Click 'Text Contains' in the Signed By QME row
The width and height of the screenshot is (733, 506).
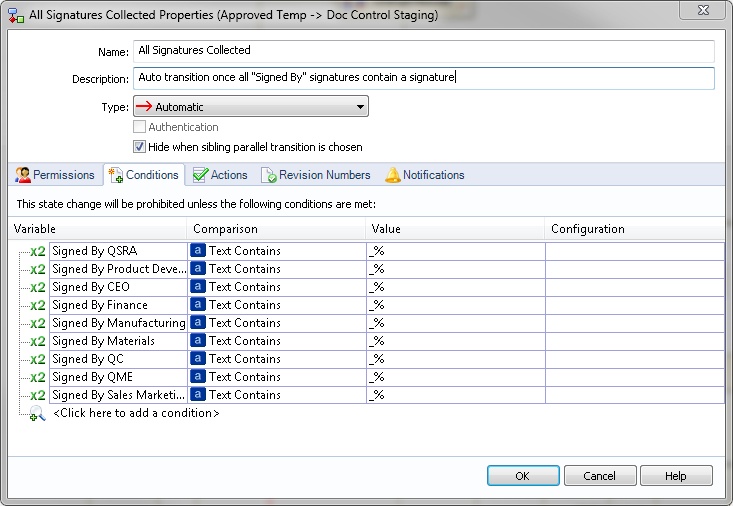point(244,377)
